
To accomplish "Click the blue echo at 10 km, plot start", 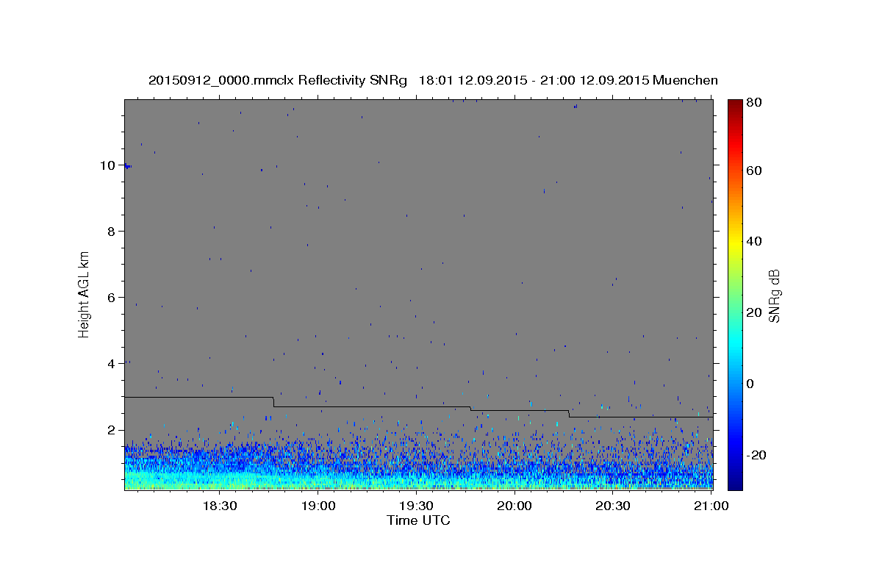I will point(128,166).
